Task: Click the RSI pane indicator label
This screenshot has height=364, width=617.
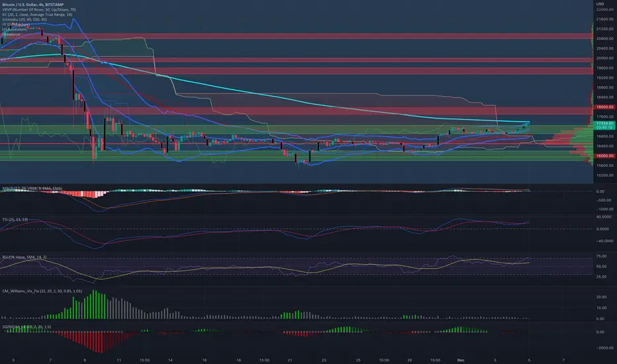Action: coord(24,257)
